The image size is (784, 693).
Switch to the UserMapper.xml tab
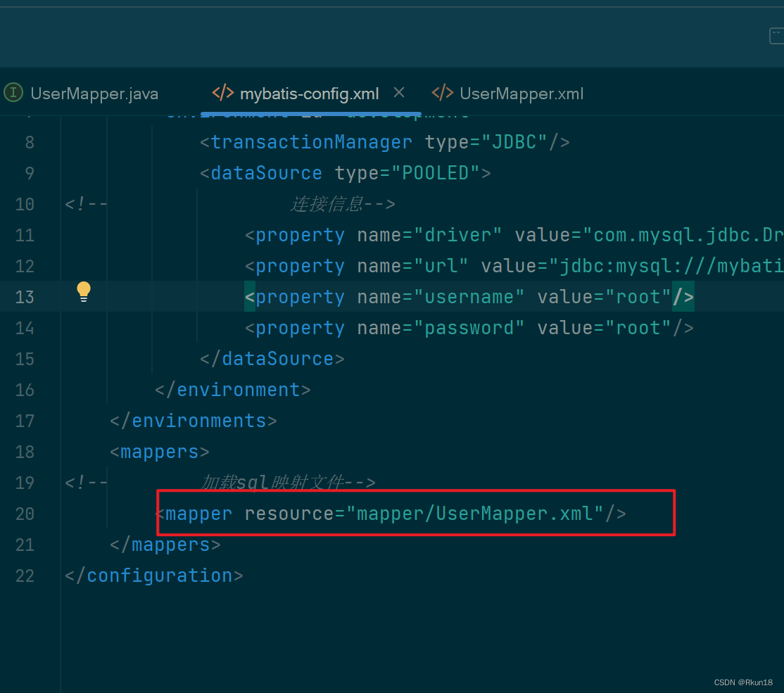521,93
